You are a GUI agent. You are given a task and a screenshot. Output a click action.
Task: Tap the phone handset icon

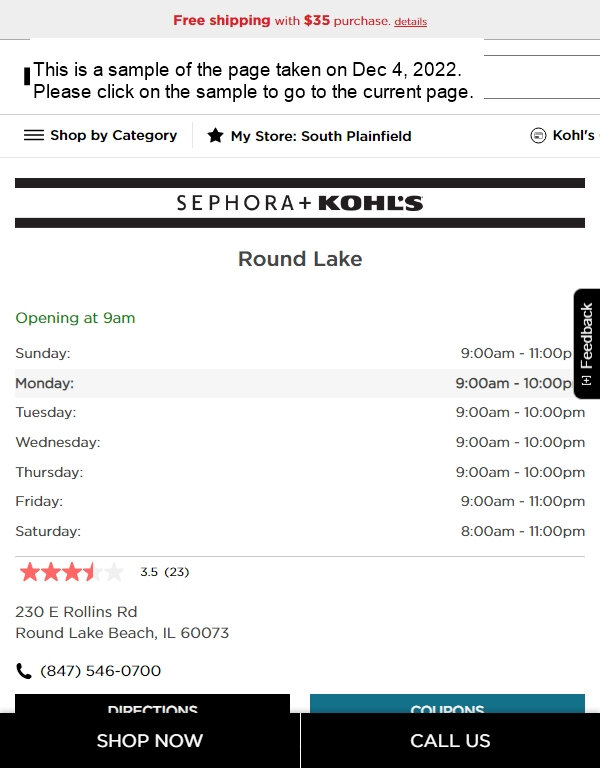tap(24, 671)
